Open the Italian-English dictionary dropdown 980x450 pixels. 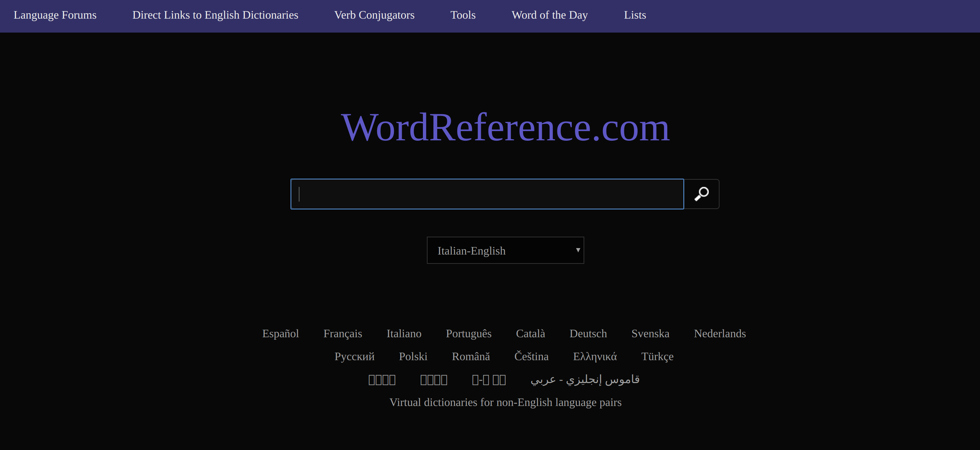[505, 251]
